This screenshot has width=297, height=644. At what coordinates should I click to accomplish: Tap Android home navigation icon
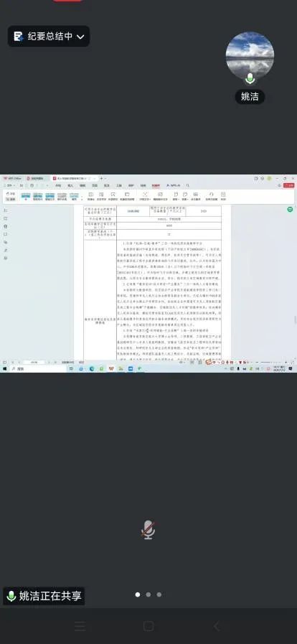[x=148, y=626]
